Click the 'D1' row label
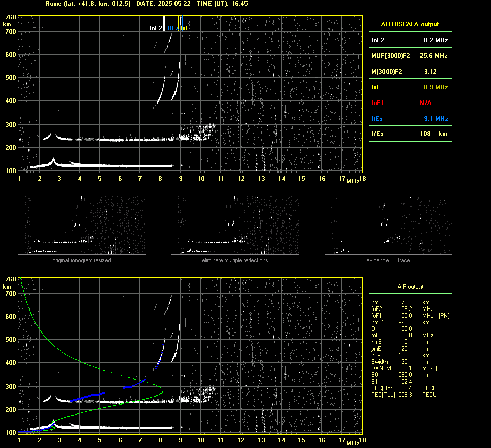This screenshot has height=448, width=491. click(x=374, y=329)
